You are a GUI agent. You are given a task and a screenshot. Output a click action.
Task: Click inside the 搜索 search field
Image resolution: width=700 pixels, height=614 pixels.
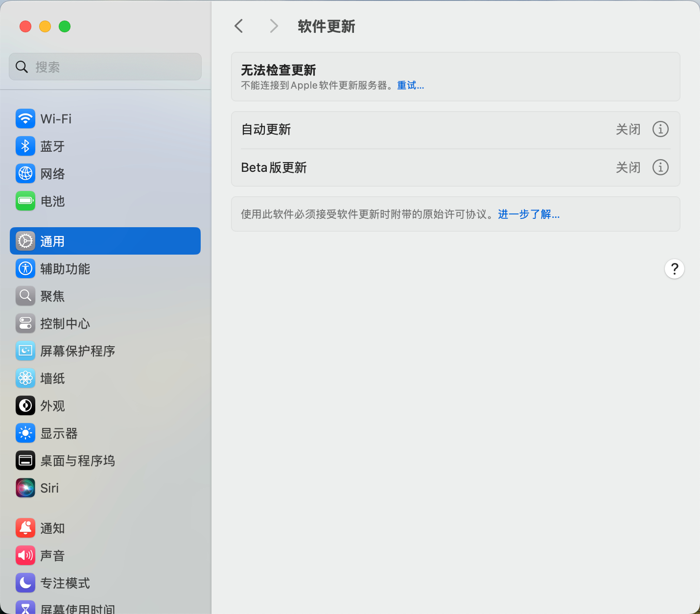(105, 67)
